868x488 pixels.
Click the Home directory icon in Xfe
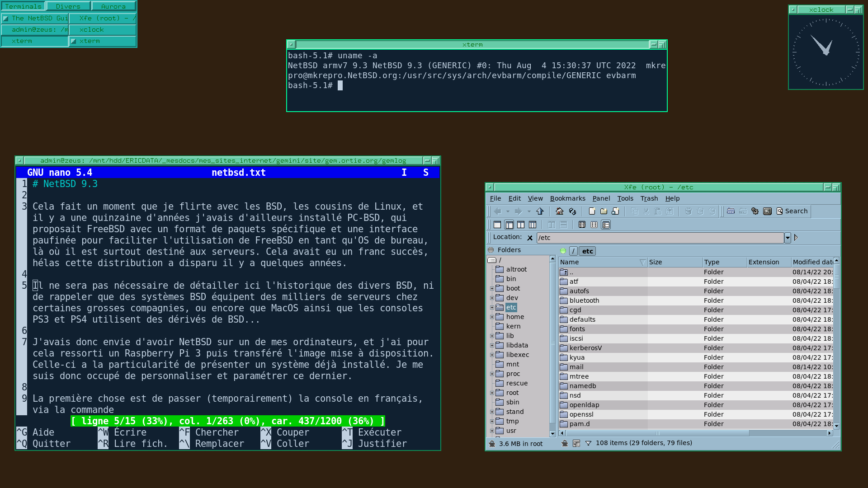pyautogui.click(x=560, y=211)
